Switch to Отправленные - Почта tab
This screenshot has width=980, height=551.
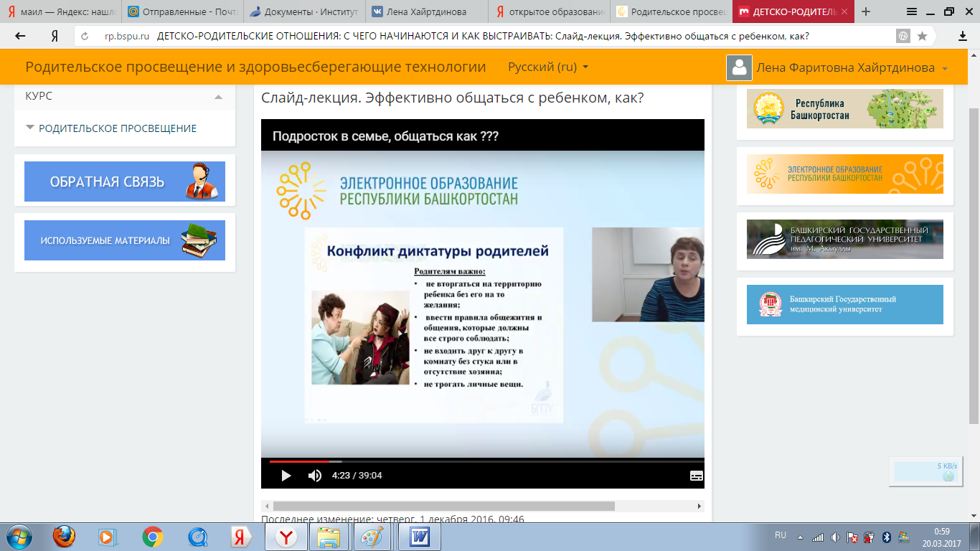(x=182, y=11)
